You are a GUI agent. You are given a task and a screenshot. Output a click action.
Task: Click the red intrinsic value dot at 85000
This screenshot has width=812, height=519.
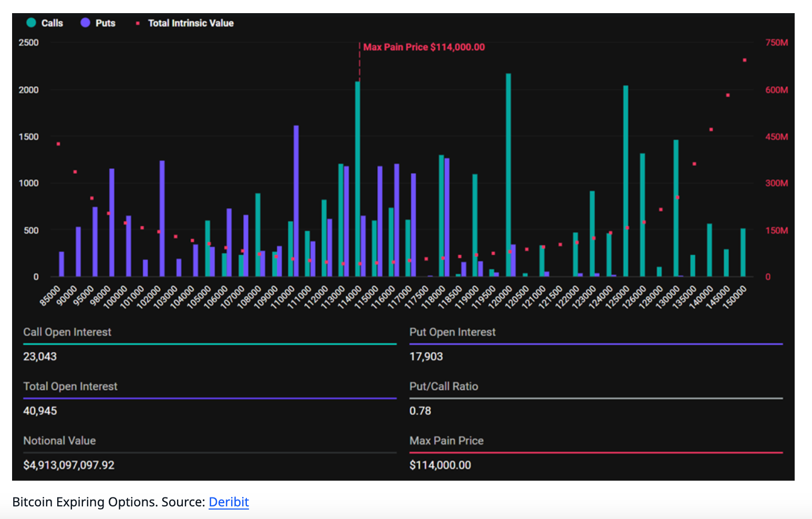tap(58, 144)
